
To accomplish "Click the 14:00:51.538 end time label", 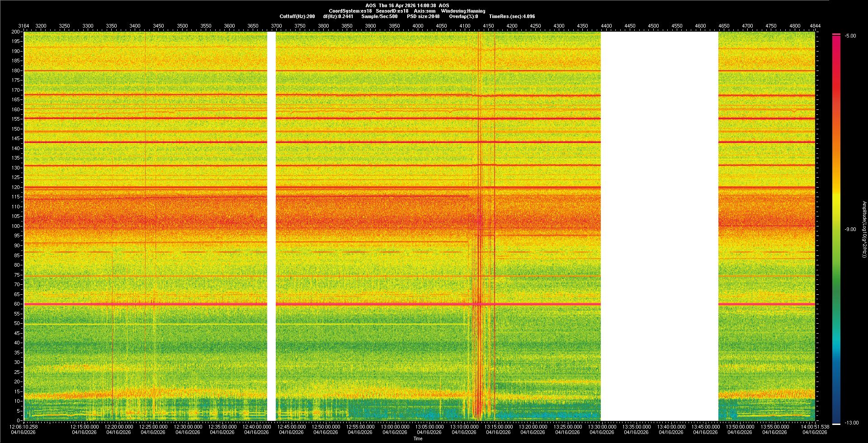I will coord(815,427).
